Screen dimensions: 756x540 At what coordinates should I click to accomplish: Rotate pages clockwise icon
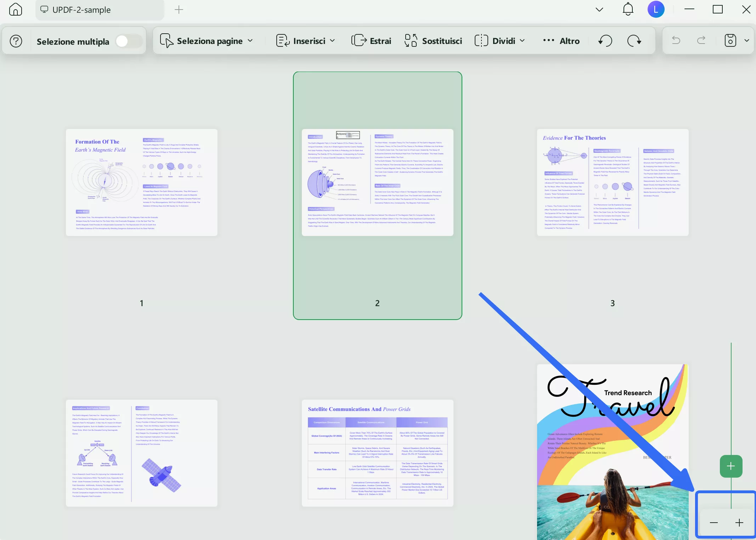(634, 41)
